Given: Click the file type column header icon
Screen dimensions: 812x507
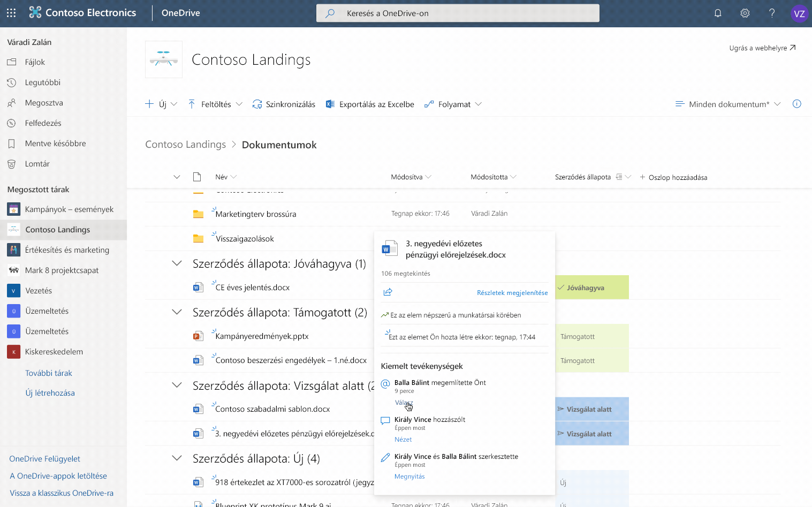Looking at the screenshot, I should click(x=197, y=177).
